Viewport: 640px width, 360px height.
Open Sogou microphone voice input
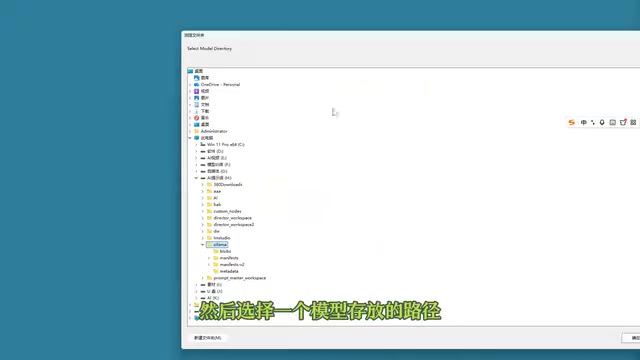click(602, 122)
